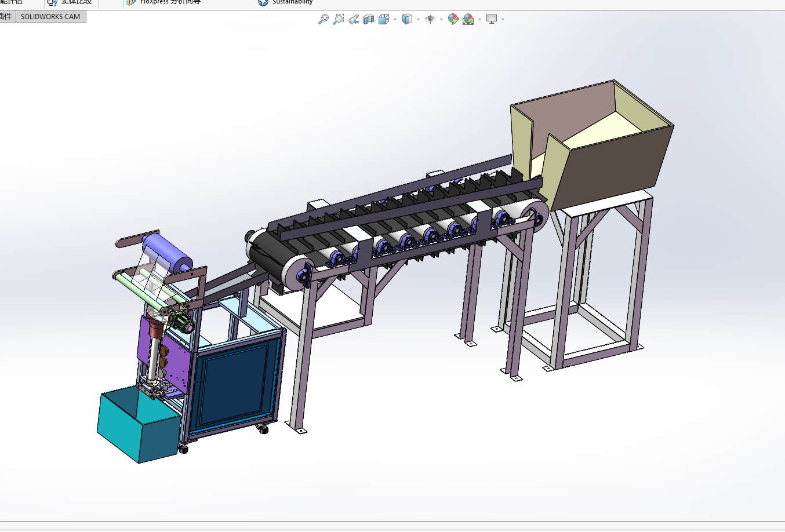Select the Zoom to Area tool
The width and height of the screenshot is (785, 532).
click(339, 19)
